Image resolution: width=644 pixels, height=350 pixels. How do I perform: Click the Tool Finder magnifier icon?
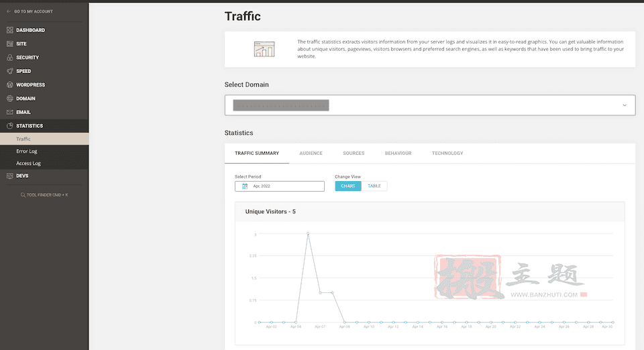23,195
